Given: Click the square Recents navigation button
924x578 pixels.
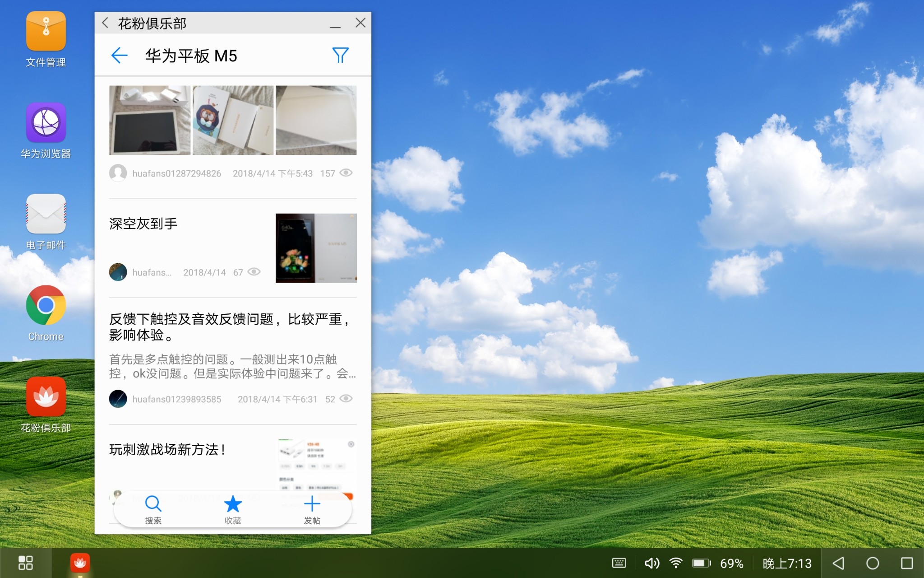Looking at the screenshot, I should coord(907,563).
